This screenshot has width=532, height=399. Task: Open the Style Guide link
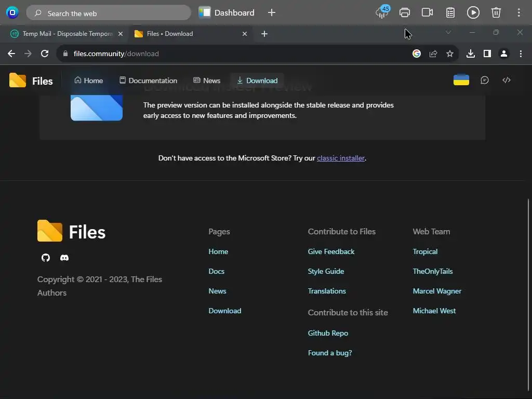point(326,271)
